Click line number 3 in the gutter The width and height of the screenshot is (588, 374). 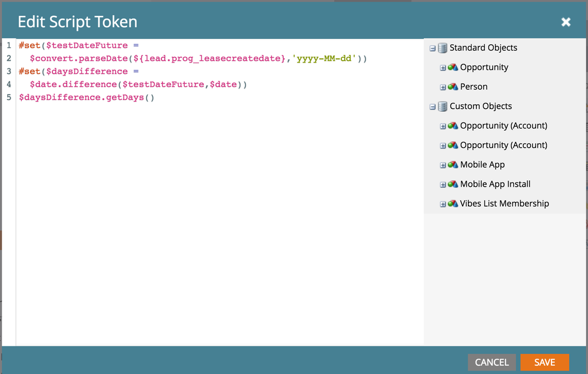9,71
